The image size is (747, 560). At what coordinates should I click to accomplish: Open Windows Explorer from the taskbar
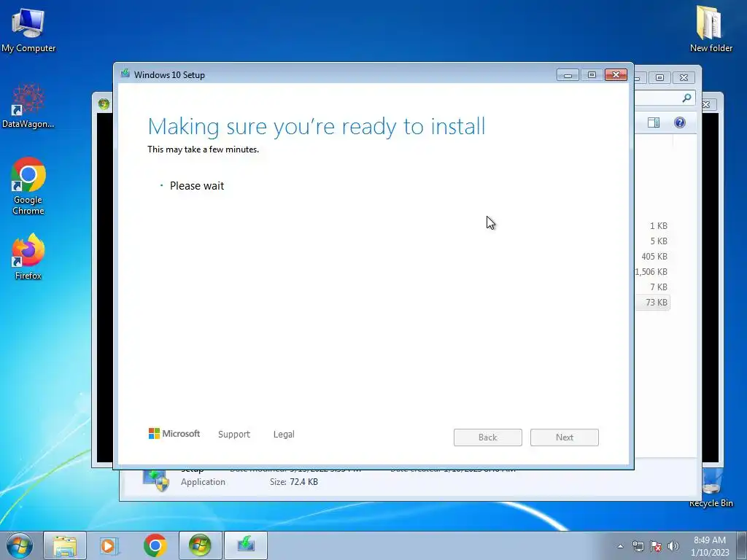click(x=65, y=545)
